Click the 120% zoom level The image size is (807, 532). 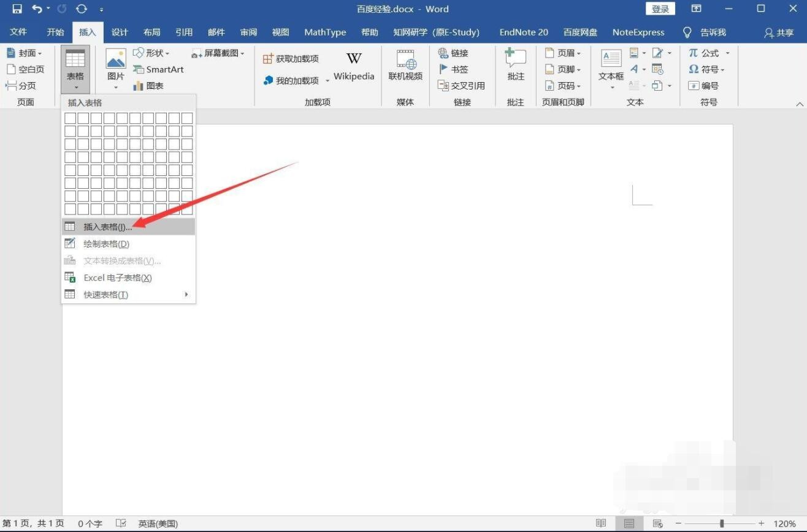point(784,523)
